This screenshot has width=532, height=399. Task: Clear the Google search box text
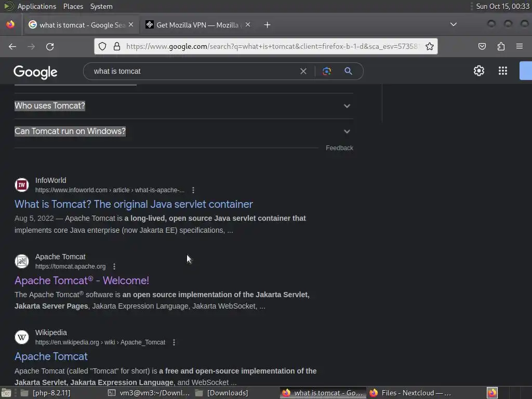(303, 71)
